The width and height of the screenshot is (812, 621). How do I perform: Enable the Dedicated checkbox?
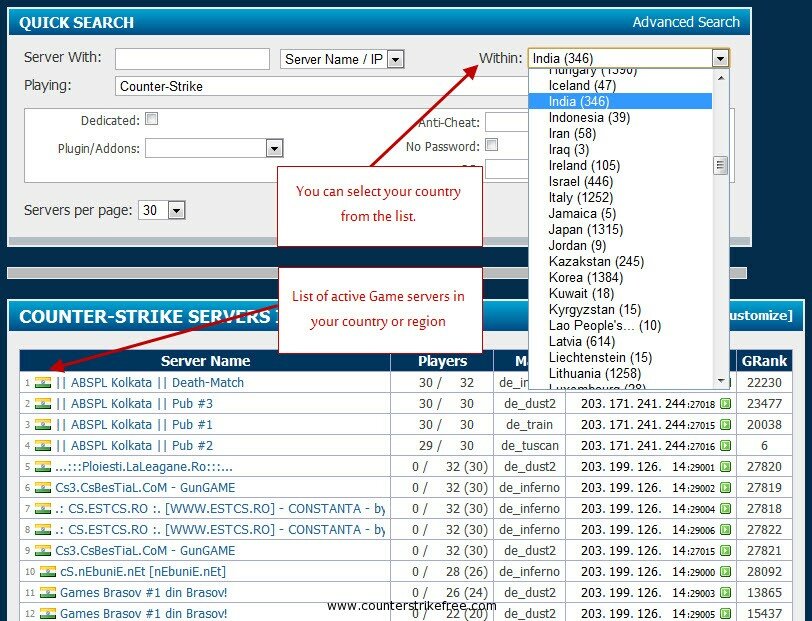152,119
